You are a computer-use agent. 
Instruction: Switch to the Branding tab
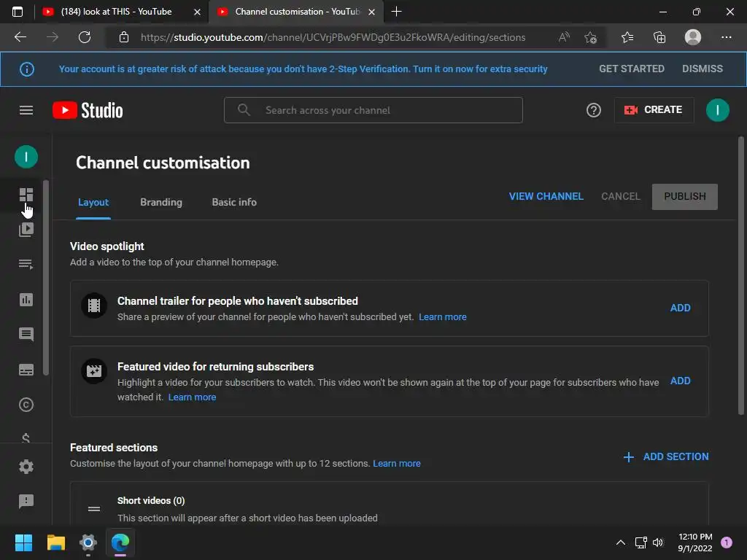click(x=161, y=203)
